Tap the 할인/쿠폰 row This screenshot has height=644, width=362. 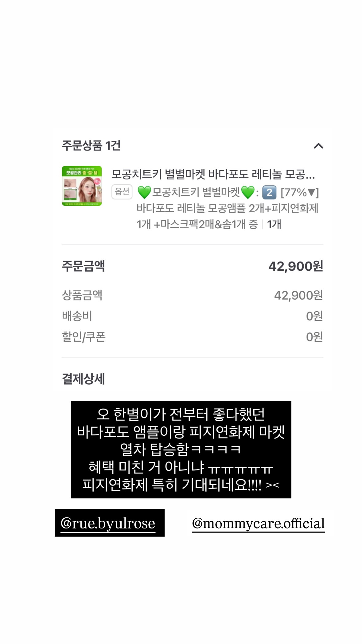point(193,337)
